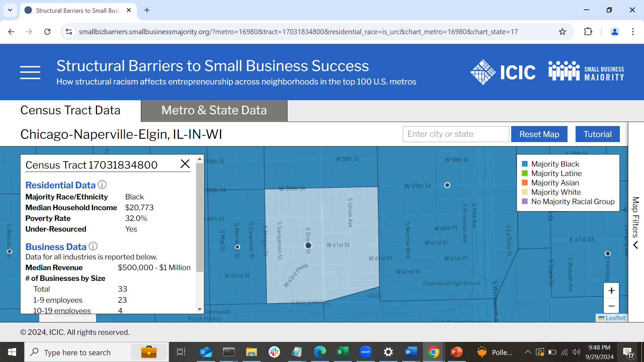
Task: Select the Majority Latine legend color swatch
Action: pos(525,173)
